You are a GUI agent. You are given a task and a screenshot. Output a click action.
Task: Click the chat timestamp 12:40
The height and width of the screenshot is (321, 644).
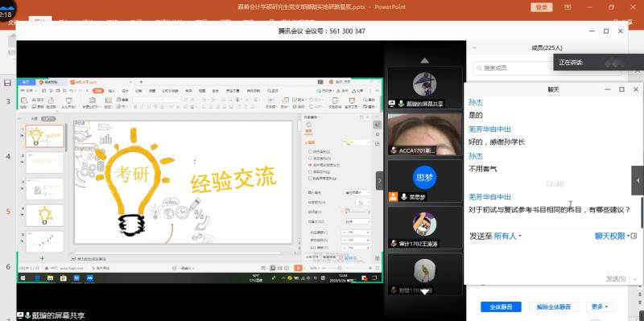[554, 184]
